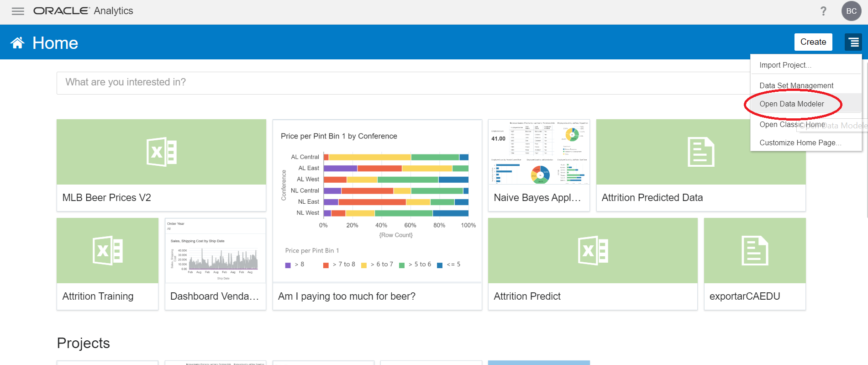This screenshot has height=365, width=868.
Task: Open the help question mark icon
Action: 823,11
